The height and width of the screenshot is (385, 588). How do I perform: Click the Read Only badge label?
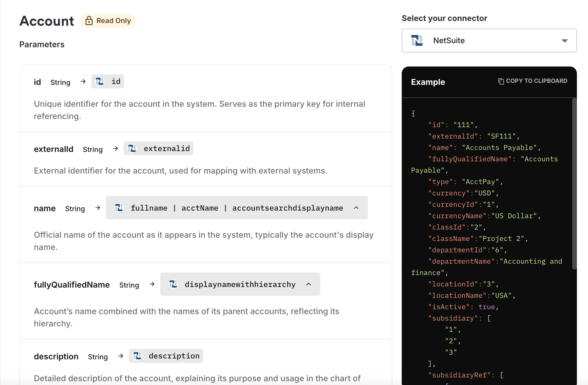coord(114,21)
